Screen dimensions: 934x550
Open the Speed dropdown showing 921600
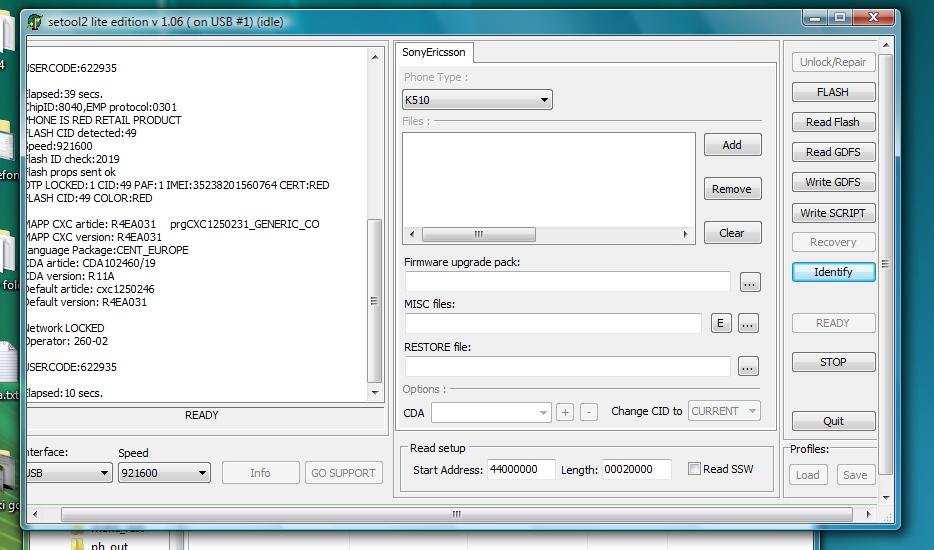[x=164, y=473]
